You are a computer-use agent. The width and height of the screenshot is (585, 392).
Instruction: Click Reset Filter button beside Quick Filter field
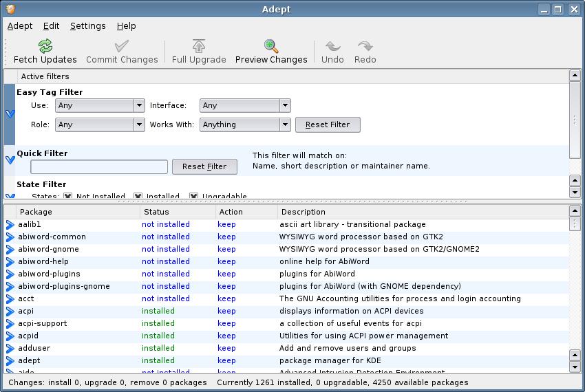(x=204, y=166)
